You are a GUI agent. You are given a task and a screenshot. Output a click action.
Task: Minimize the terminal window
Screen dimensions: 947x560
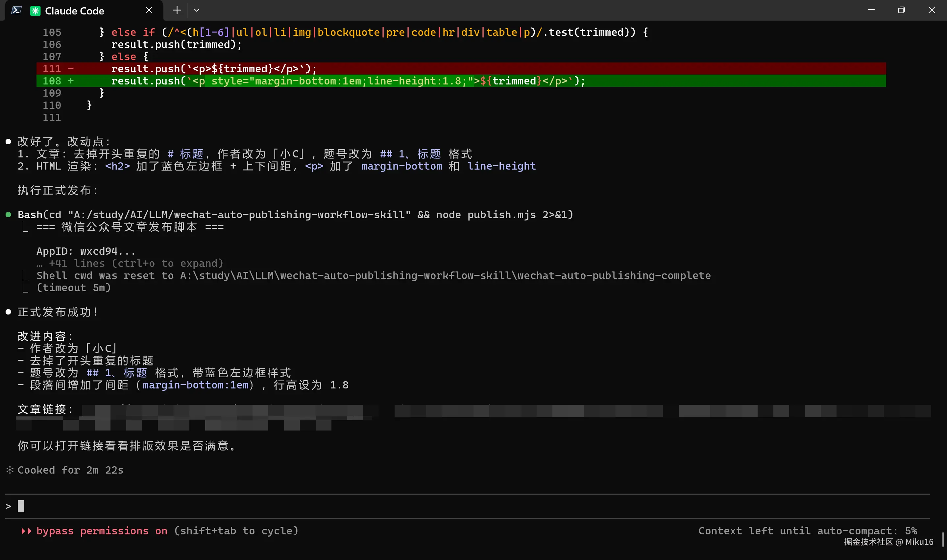coord(871,10)
